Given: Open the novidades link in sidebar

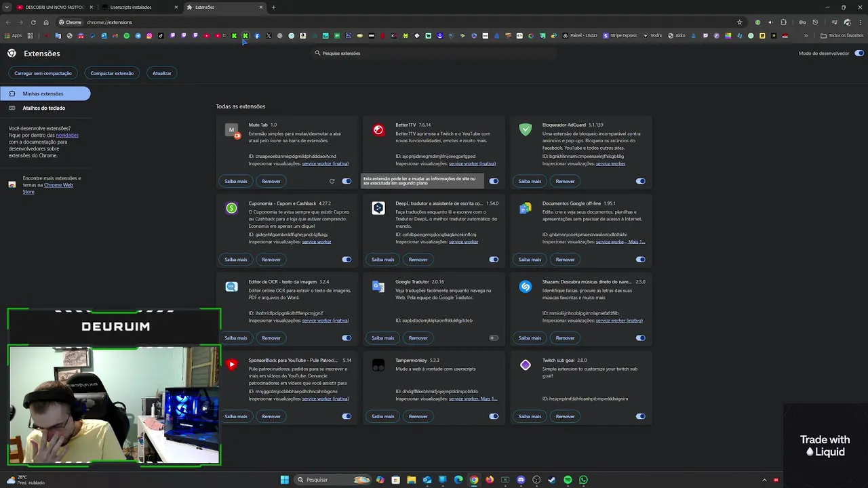Looking at the screenshot, I should click(67, 135).
